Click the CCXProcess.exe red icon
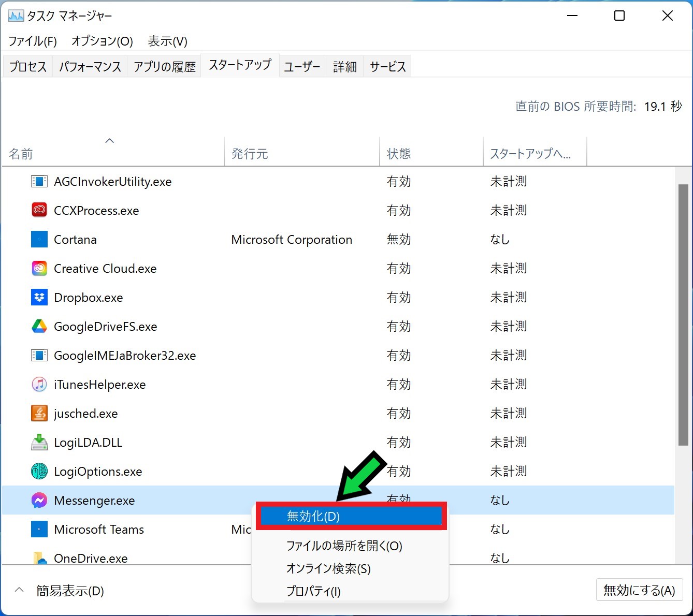Image resolution: width=693 pixels, height=616 pixels. pos(39,211)
